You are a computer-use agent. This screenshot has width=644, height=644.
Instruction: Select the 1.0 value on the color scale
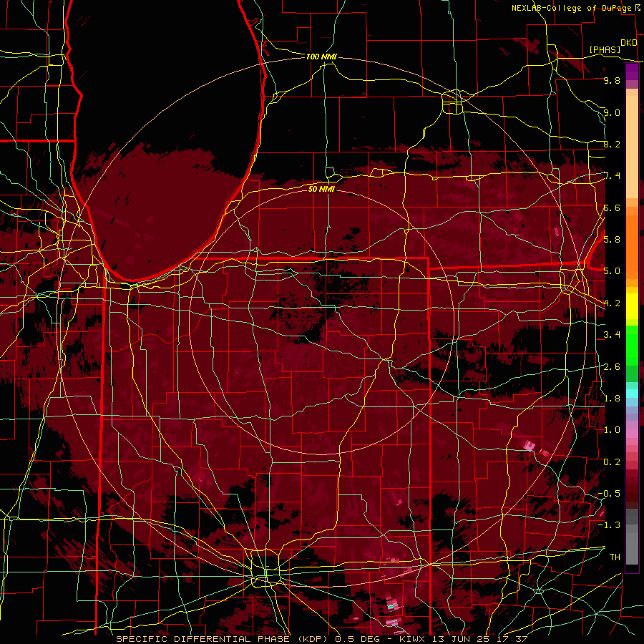click(x=612, y=430)
